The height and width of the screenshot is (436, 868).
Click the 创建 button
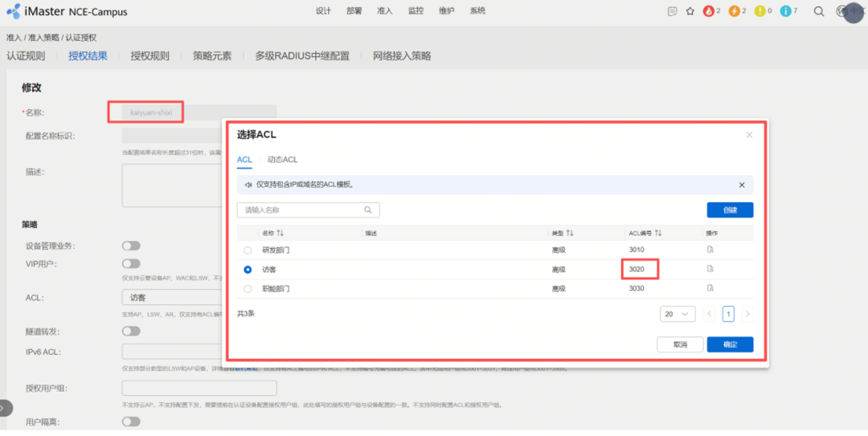pos(730,210)
